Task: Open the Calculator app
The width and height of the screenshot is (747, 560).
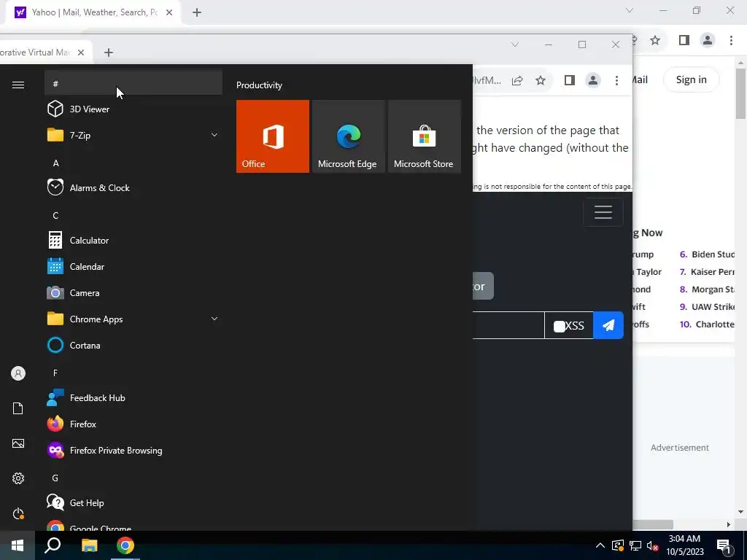Action: (x=133, y=240)
